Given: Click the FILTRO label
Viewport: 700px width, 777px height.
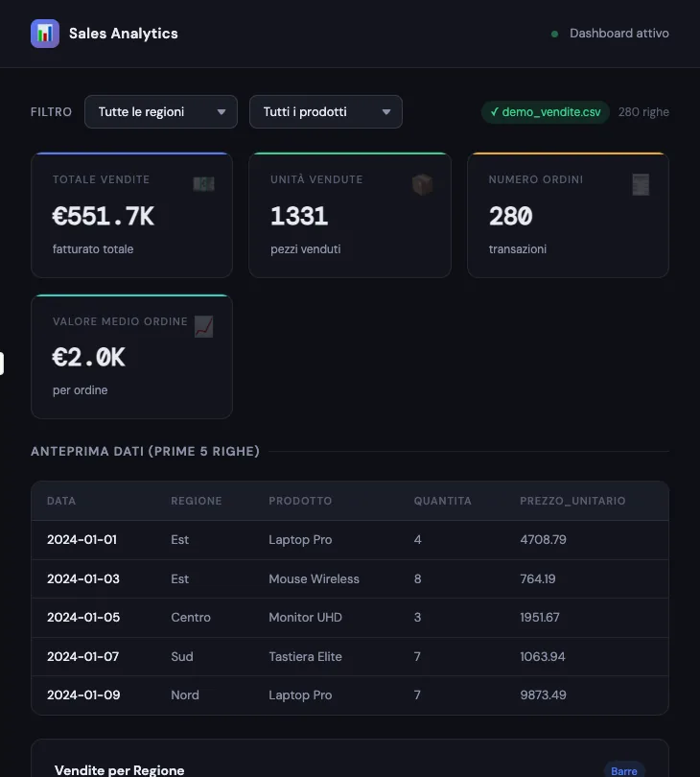Looking at the screenshot, I should [51, 112].
